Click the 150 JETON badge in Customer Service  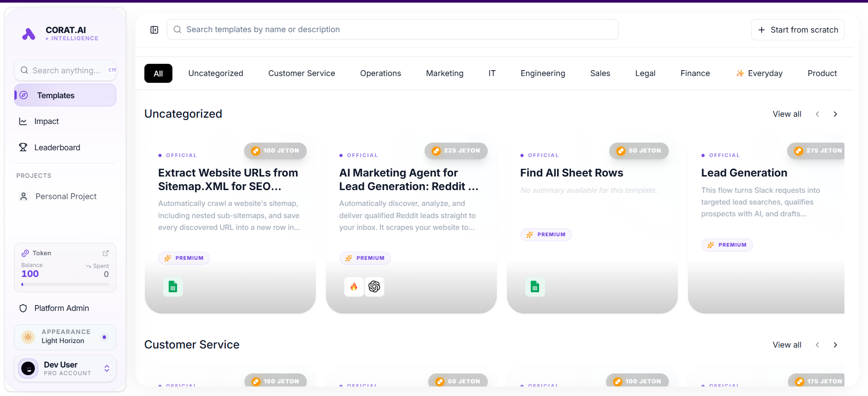click(x=276, y=381)
